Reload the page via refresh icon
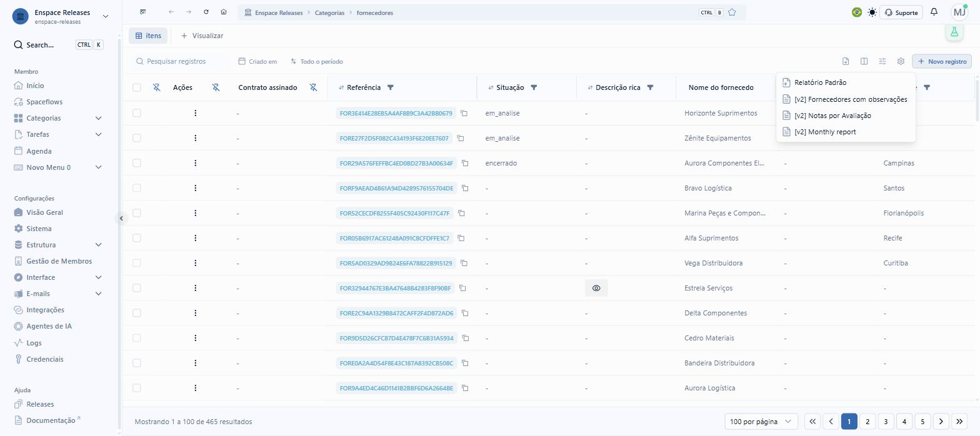The height and width of the screenshot is (436, 980). pyautogui.click(x=206, y=12)
